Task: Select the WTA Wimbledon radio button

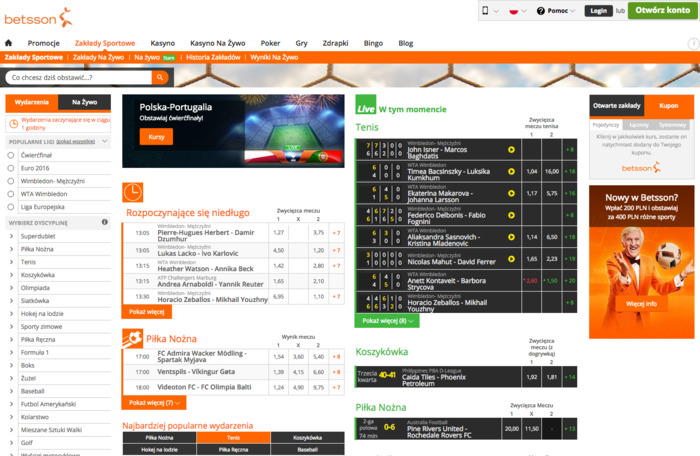Action: [x=11, y=194]
